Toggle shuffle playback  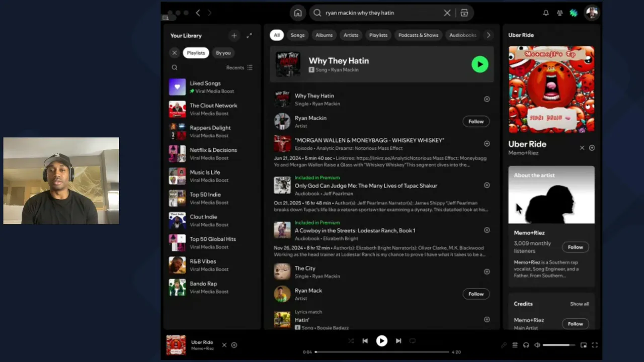click(x=351, y=341)
